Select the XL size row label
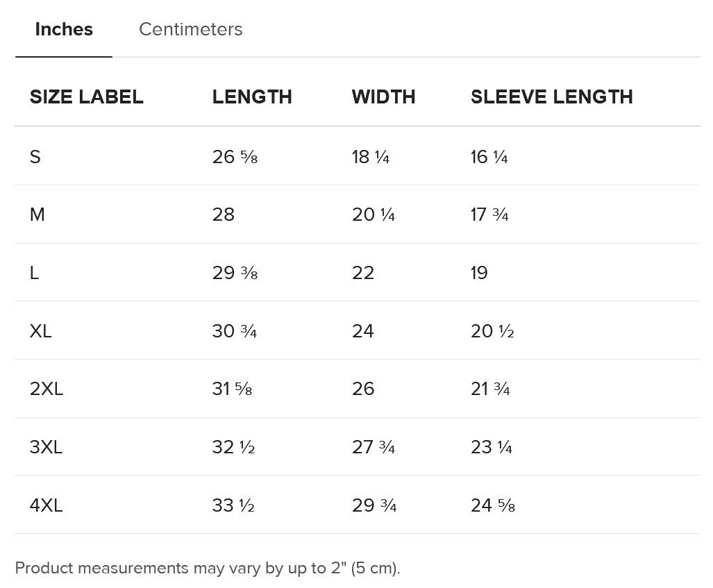The width and height of the screenshot is (713, 588). coord(41,331)
